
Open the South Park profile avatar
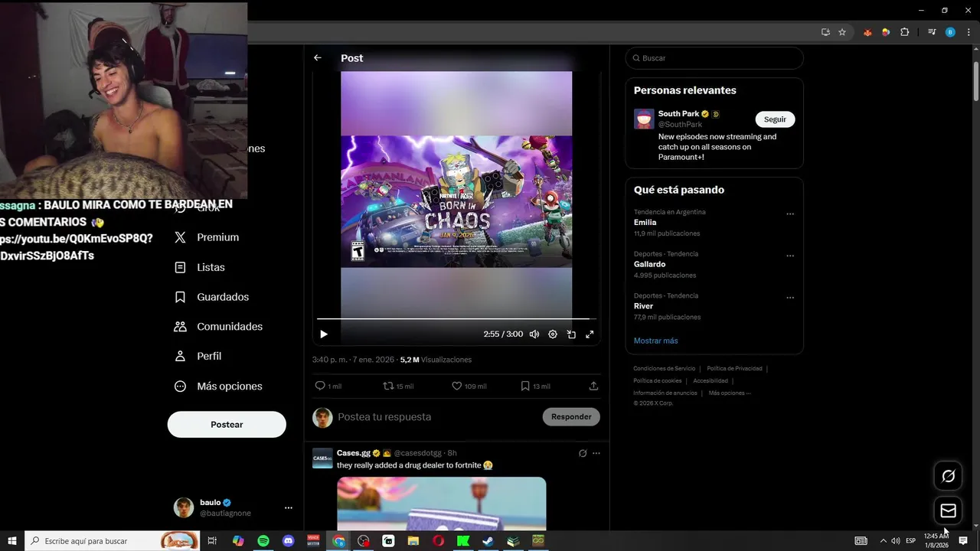coord(644,119)
